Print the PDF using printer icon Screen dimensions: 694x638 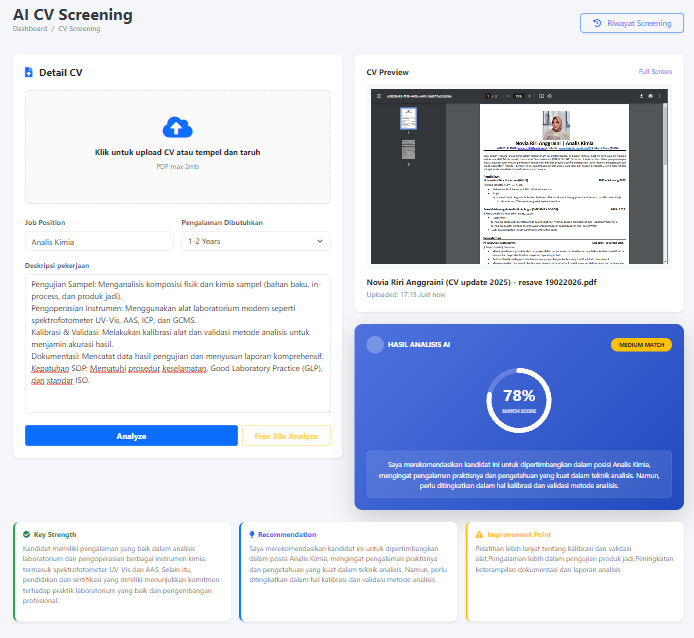click(x=651, y=96)
